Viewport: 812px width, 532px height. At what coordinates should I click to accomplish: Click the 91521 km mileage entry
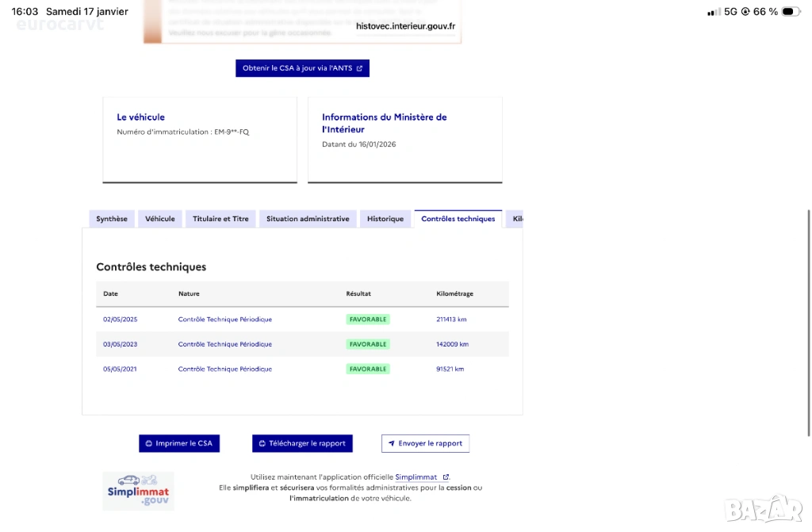450,369
